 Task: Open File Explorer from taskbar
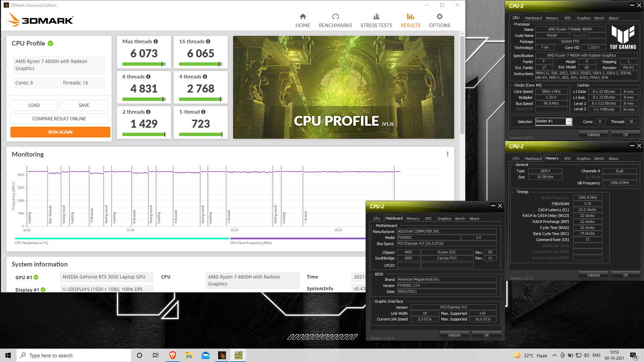click(189, 355)
